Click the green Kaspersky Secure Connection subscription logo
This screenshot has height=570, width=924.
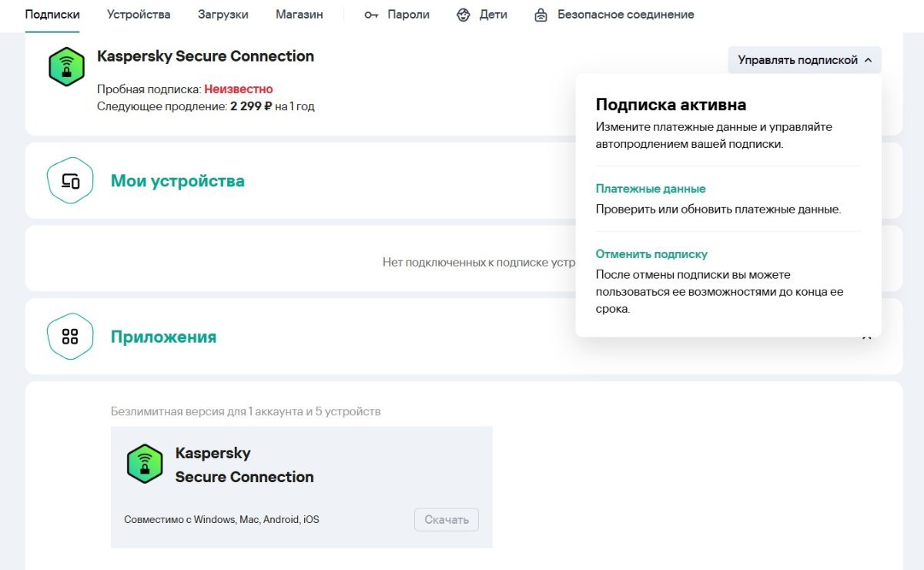click(x=67, y=66)
